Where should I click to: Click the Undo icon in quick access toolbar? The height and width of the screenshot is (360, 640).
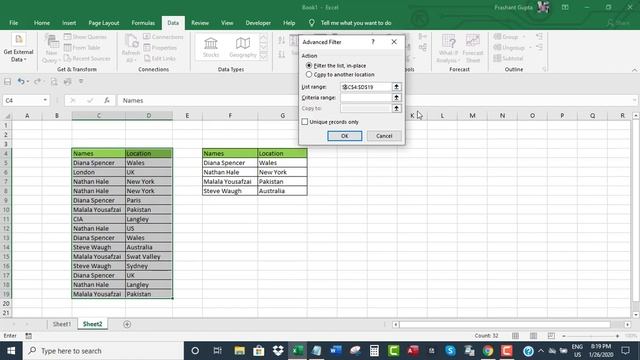click(x=20, y=82)
